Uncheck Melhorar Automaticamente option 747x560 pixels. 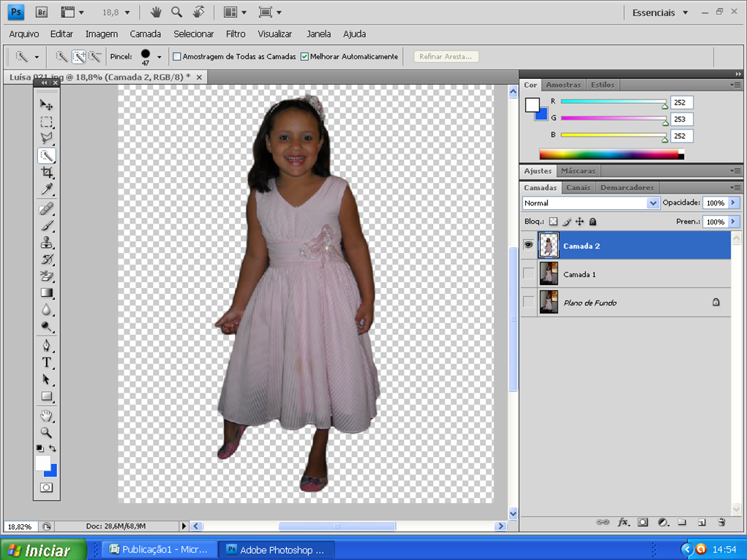tap(304, 56)
